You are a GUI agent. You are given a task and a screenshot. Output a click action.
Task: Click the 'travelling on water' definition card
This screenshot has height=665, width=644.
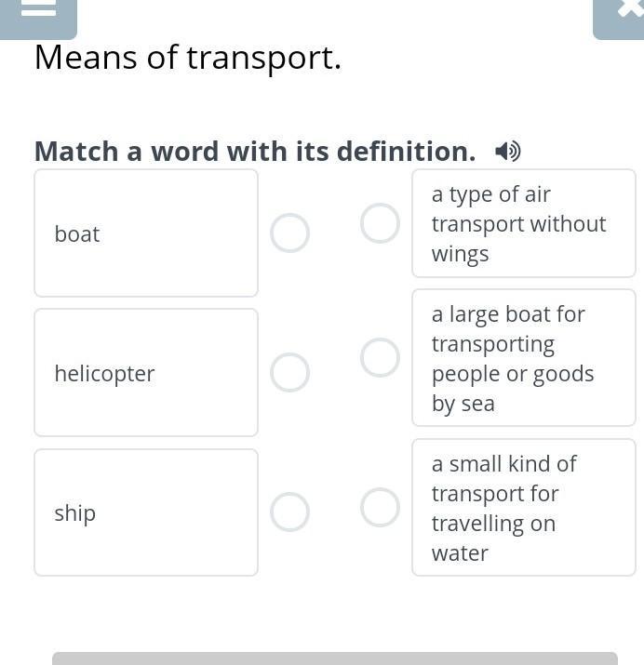[x=524, y=508]
